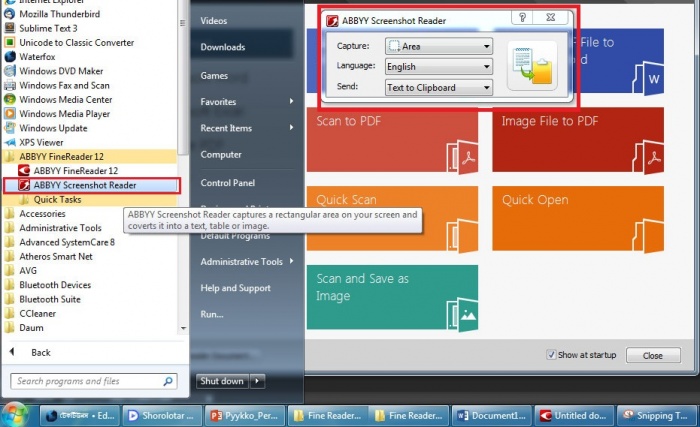The height and width of the screenshot is (427, 700).
Task: Click the Waterfox icon
Action: (x=10, y=57)
